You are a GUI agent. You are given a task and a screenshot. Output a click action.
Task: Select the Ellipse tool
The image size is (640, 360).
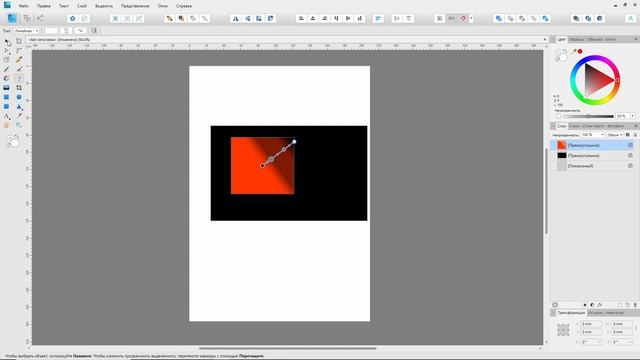tap(19, 97)
